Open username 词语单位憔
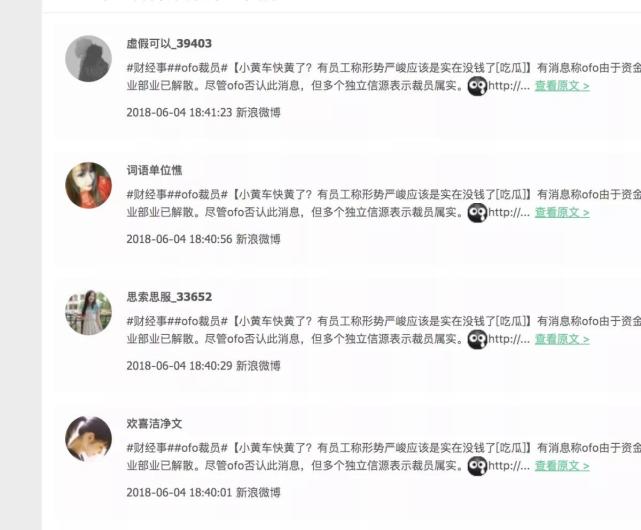641x530 pixels. tap(155, 170)
